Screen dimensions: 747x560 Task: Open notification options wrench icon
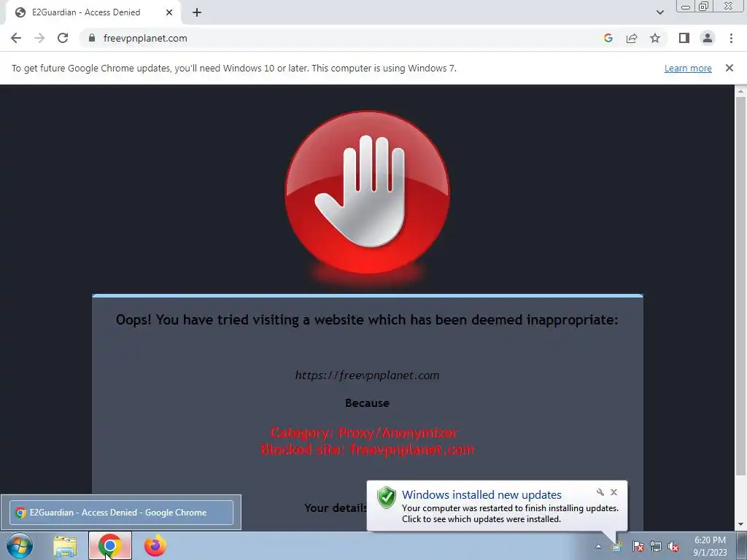[600, 492]
